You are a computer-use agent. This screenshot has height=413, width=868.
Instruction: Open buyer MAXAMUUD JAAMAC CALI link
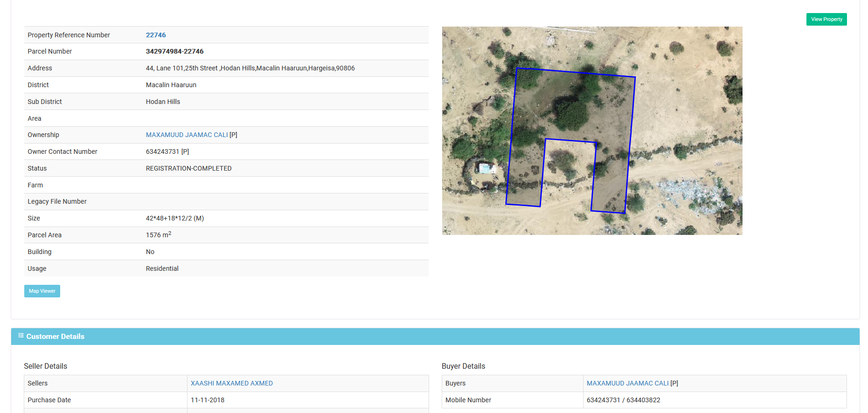tap(627, 383)
